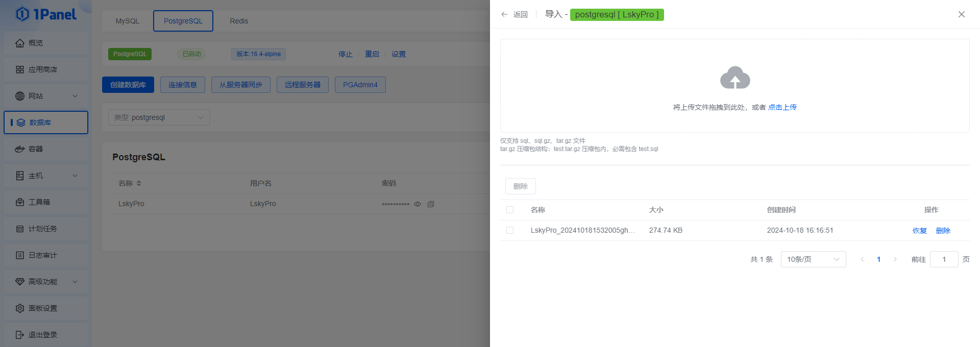Click the 计划任务 calendar icon
This screenshot has height=347, width=980.
(20, 229)
